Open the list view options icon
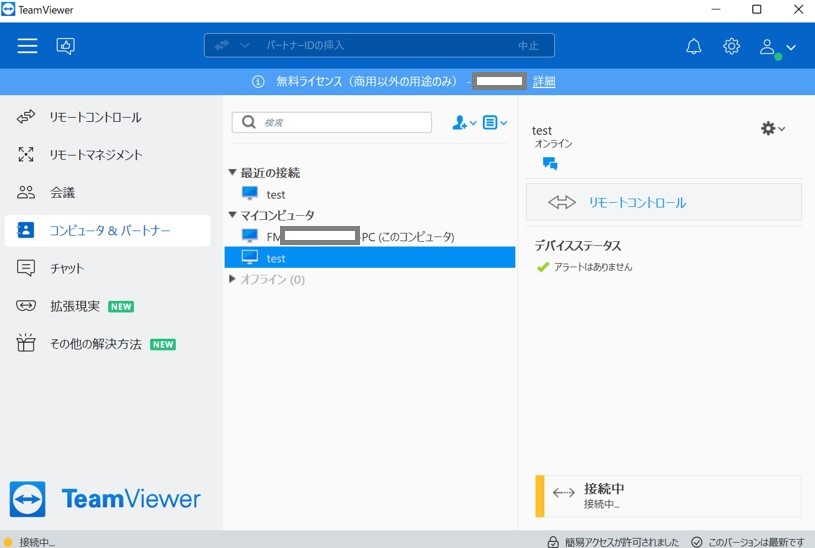 pos(494,123)
